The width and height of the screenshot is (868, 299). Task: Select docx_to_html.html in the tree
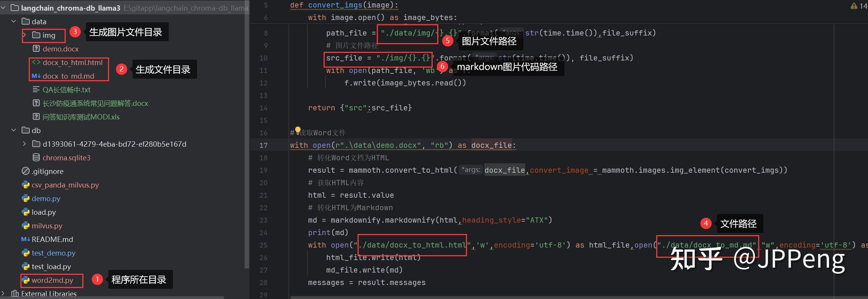[72, 62]
